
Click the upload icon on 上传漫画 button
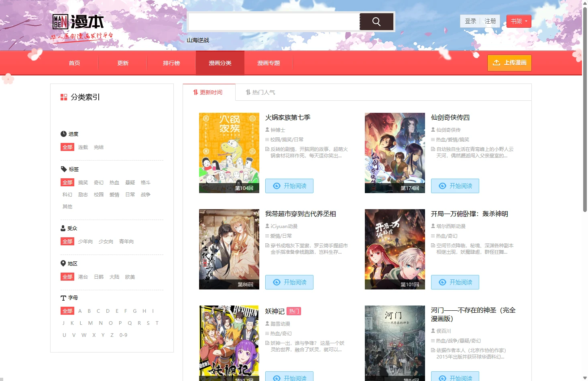(496, 63)
